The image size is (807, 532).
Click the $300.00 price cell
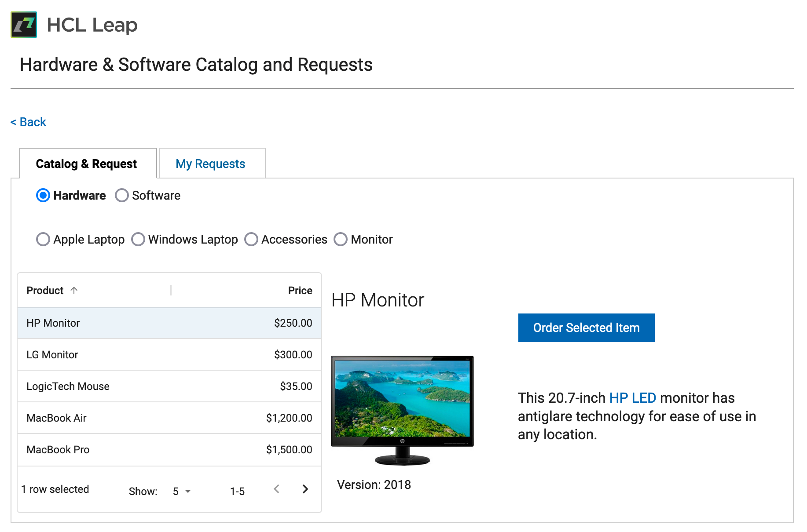[293, 355]
